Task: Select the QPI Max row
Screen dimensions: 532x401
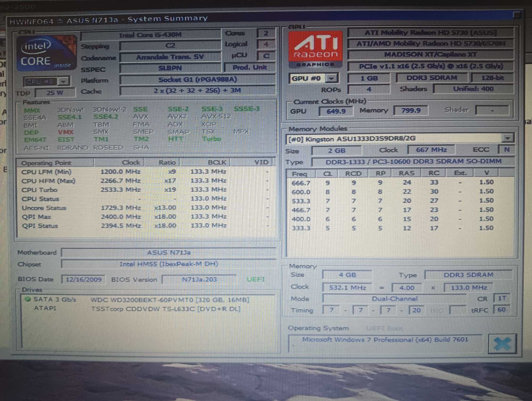Action: coord(146,217)
